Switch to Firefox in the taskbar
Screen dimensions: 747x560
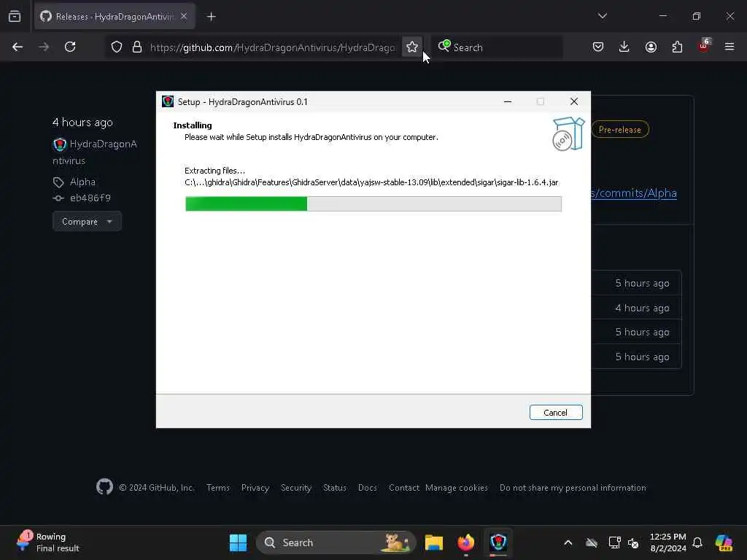pyautogui.click(x=466, y=542)
